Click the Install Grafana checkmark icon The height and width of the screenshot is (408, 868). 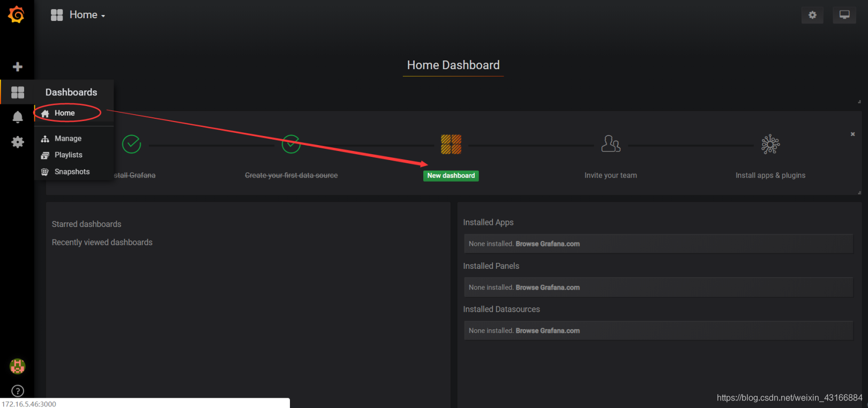pos(131,144)
